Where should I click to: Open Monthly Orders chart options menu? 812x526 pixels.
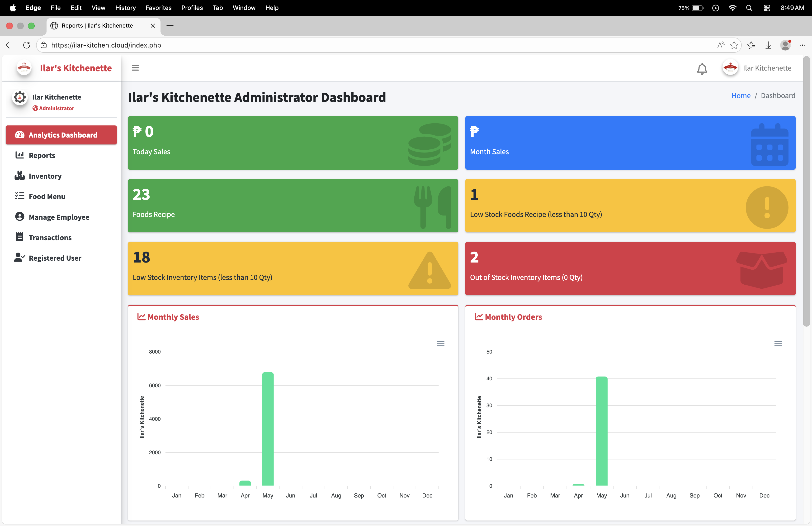[778, 344]
